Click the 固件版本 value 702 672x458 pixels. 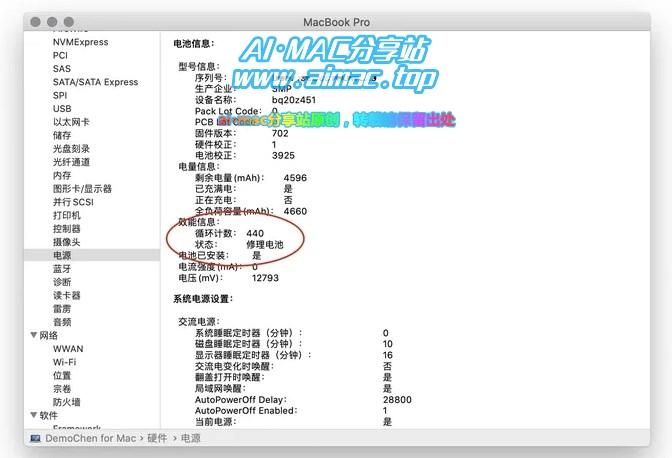[280, 133]
